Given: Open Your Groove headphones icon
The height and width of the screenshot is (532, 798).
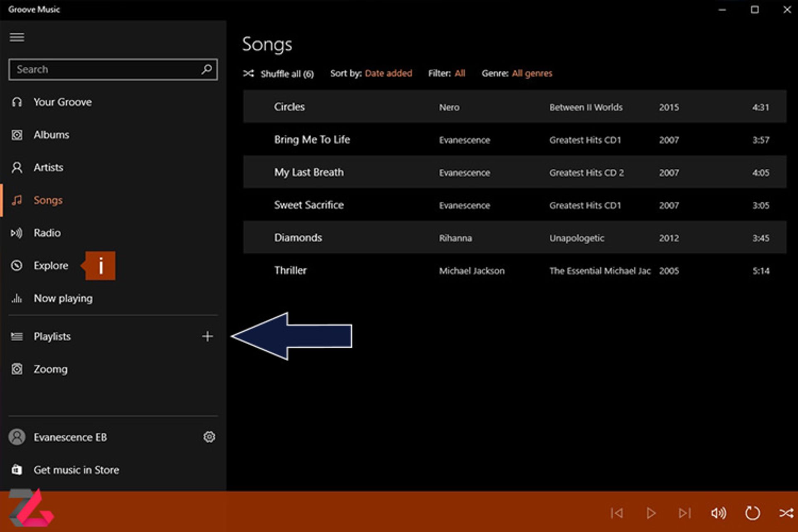Looking at the screenshot, I should 17,102.
